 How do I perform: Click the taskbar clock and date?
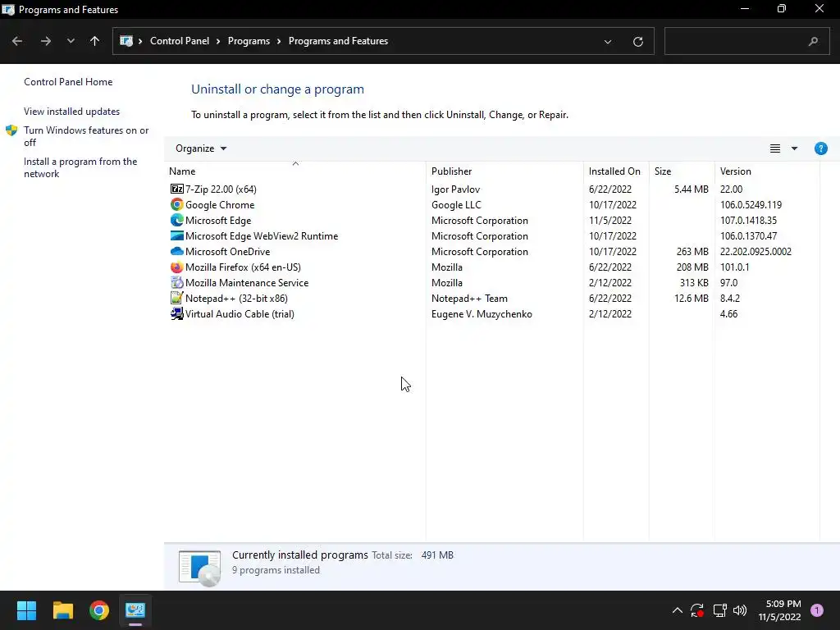tap(779, 610)
